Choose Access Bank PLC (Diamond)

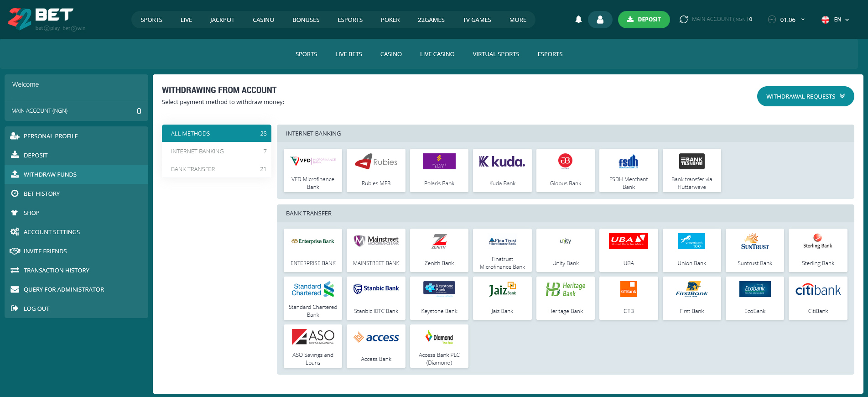point(439,346)
